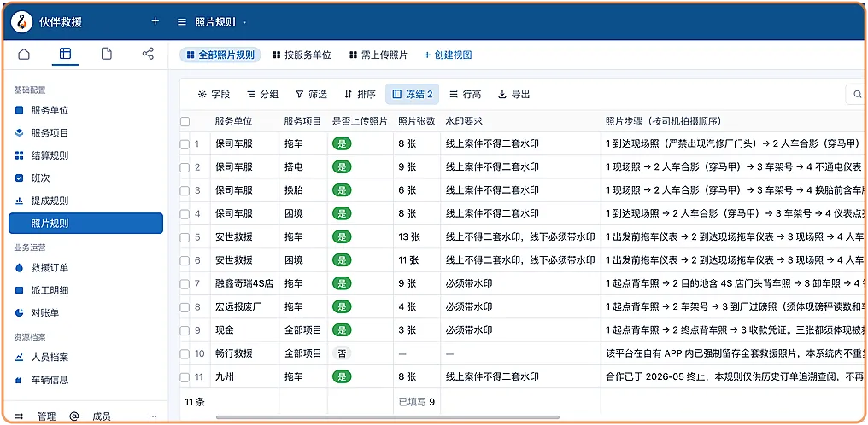868x425 pixels.
Task: Click the 否 badge in 畅行救援 row
Action: (x=342, y=353)
